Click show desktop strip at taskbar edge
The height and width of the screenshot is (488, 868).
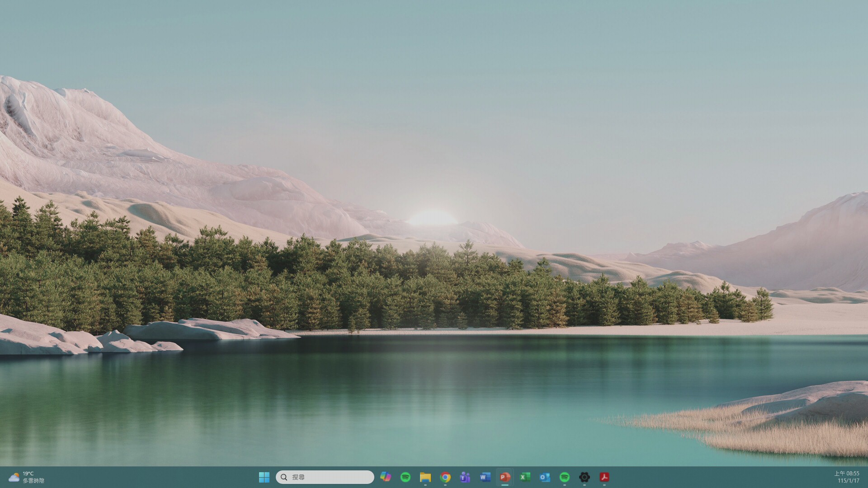click(866, 477)
